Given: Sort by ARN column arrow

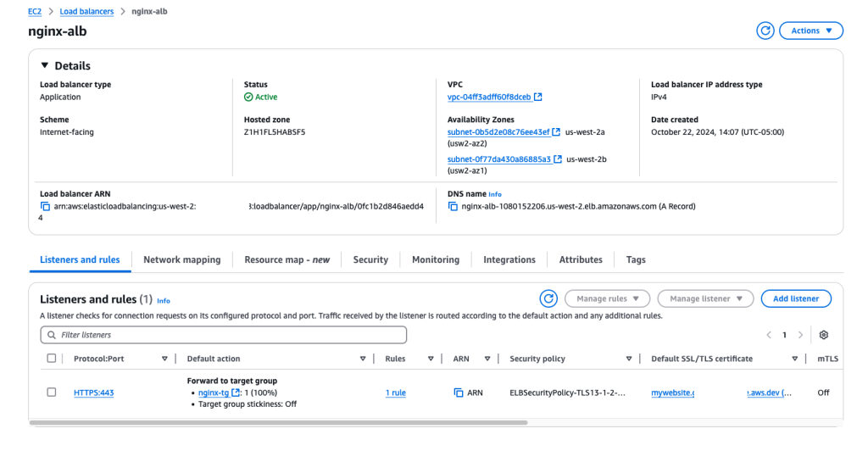Looking at the screenshot, I should tap(487, 359).
